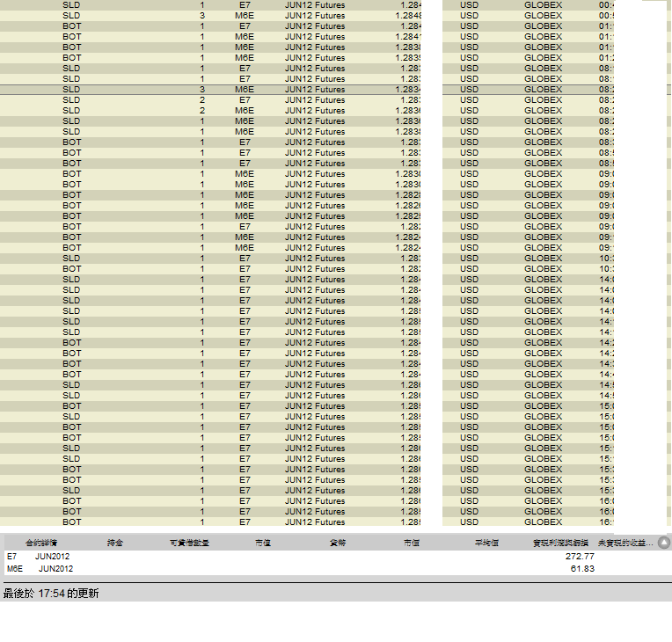Screen dimensions: 672x642
Task: Select the BOT E7 trade timed 08:3
Action: click(307, 142)
